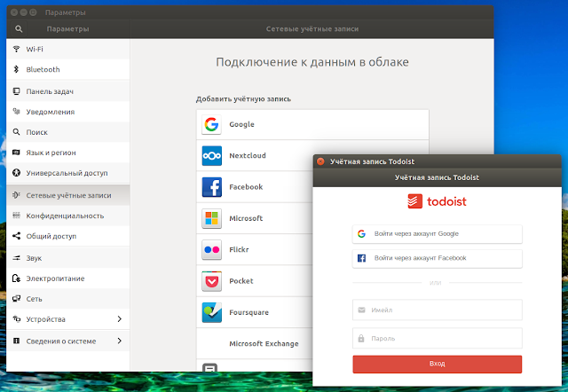Image resolution: width=568 pixels, height=392 pixels.
Task: Open the Язык и регион panel
Action: click(68, 153)
